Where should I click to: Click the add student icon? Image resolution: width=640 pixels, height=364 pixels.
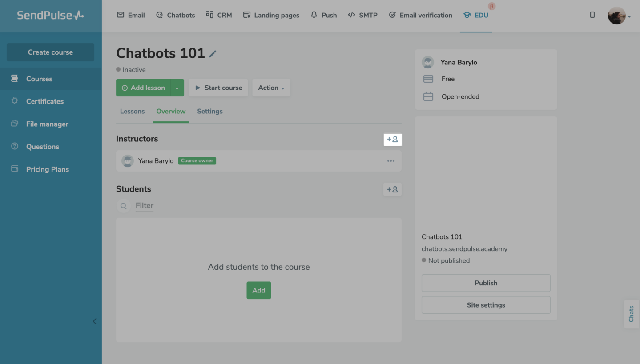pos(392,189)
